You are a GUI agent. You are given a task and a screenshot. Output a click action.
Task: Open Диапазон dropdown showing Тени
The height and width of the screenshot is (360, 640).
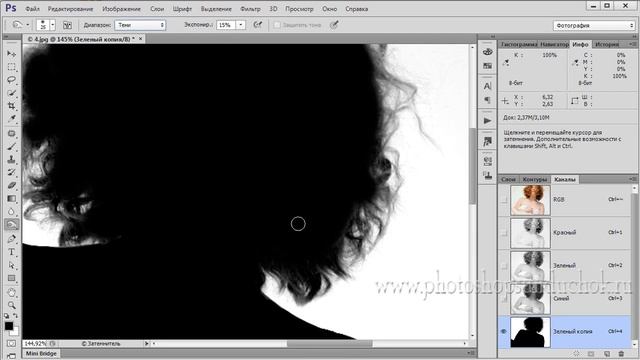(140, 25)
